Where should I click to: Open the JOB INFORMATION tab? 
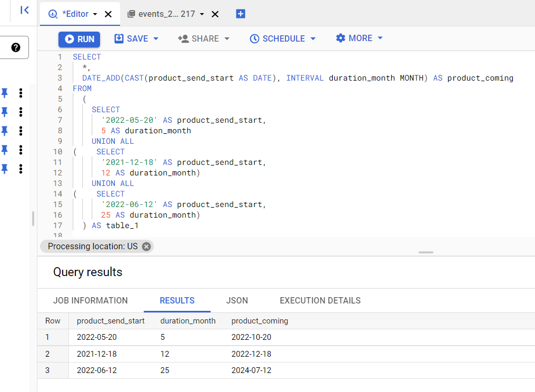pos(91,300)
